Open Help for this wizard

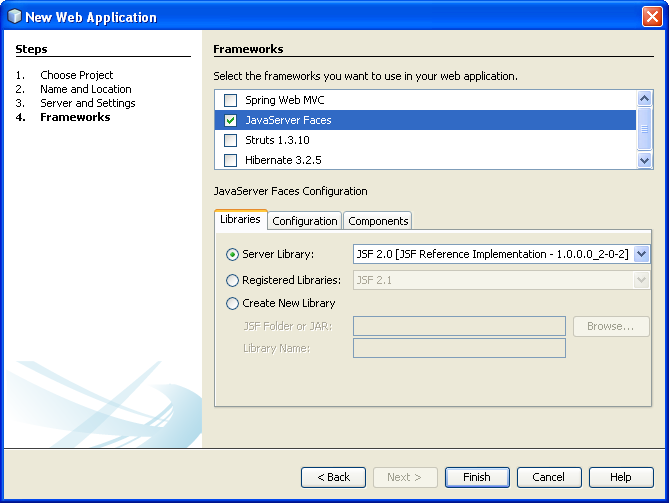tap(620, 477)
